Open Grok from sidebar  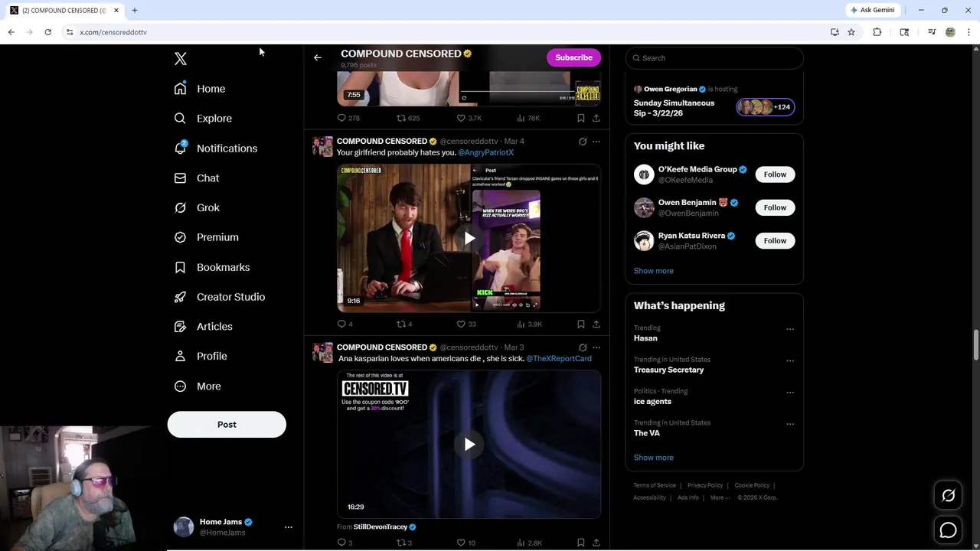(197, 207)
